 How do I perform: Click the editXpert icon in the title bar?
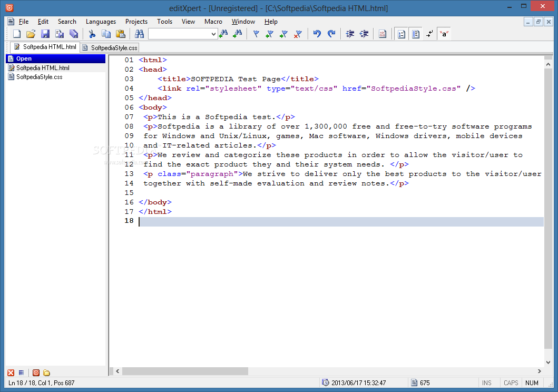click(9, 7)
